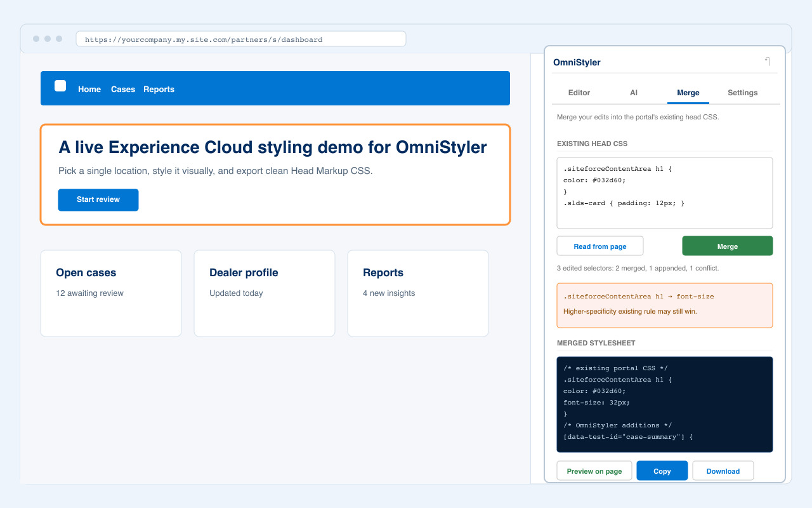
Task: Open the Dealer profile card
Action: (265, 293)
